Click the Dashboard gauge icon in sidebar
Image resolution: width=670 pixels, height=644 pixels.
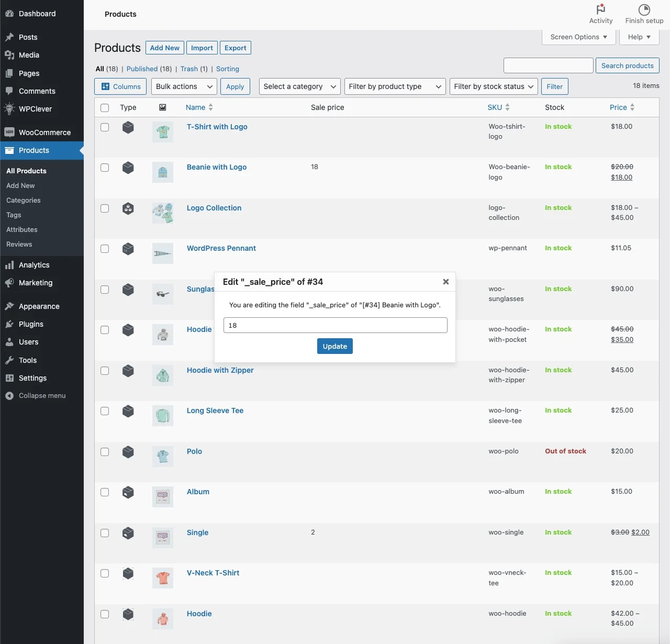[9, 14]
